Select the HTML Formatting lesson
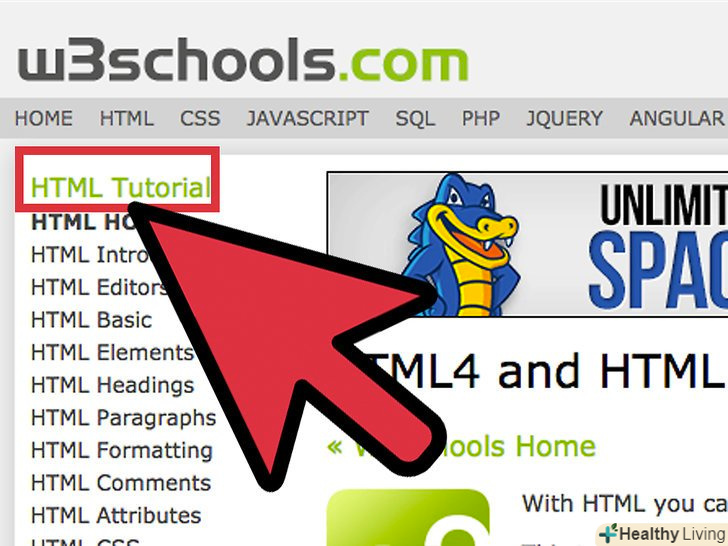The image size is (728, 546). point(122,451)
